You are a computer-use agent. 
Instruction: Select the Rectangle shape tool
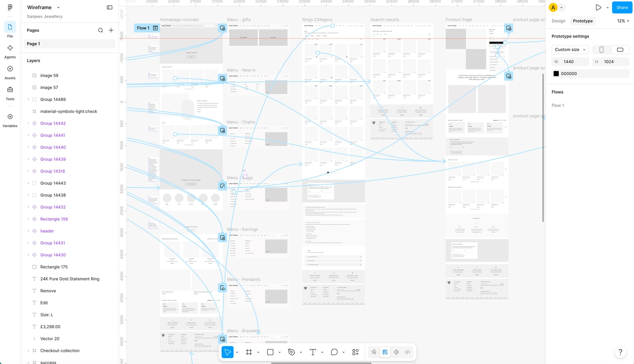(270, 352)
